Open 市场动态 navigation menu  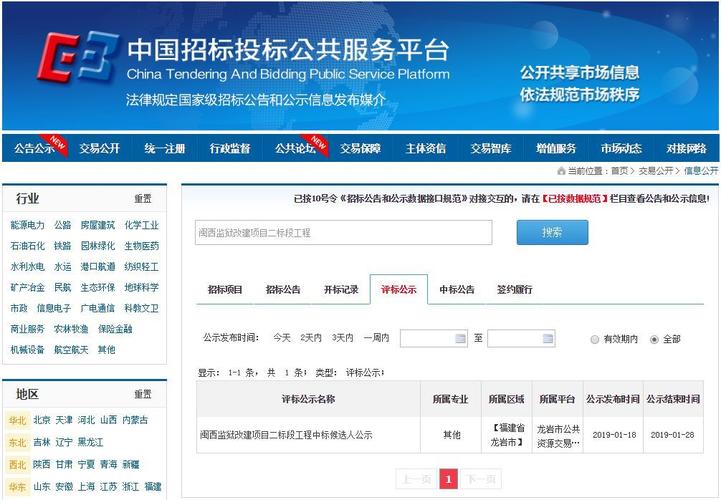click(621, 148)
